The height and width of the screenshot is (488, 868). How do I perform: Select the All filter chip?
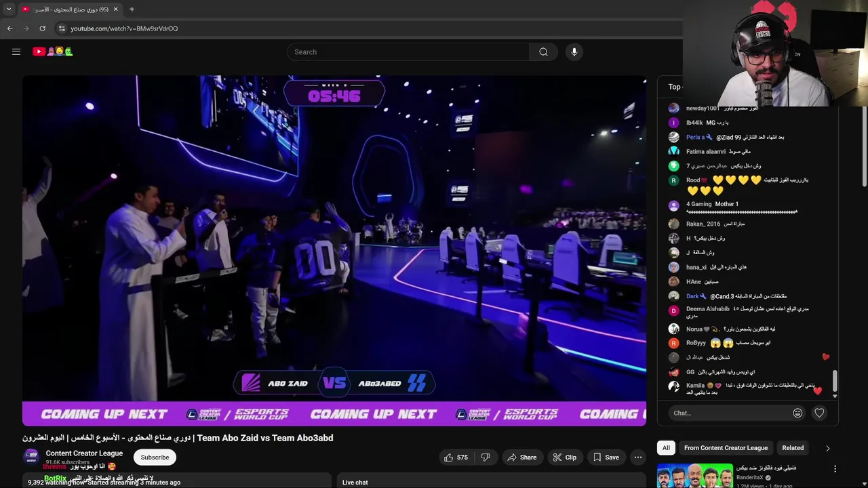point(666,448)
